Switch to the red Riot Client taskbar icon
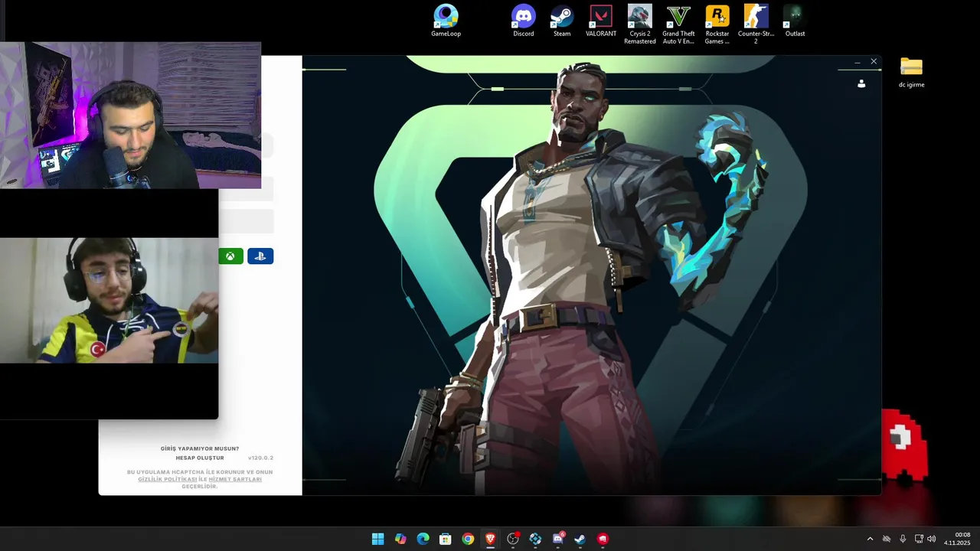 click(603, 539)
